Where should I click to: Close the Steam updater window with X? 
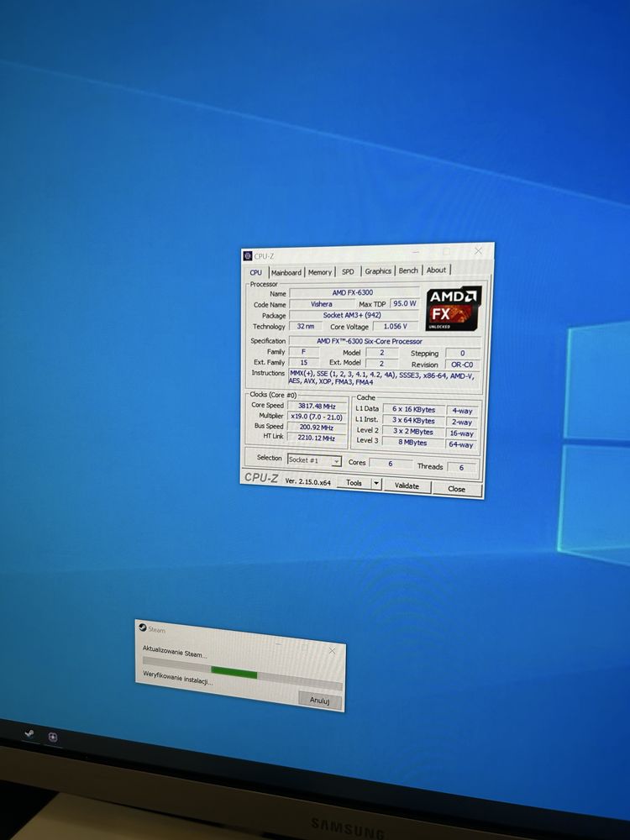pos(332,650)
